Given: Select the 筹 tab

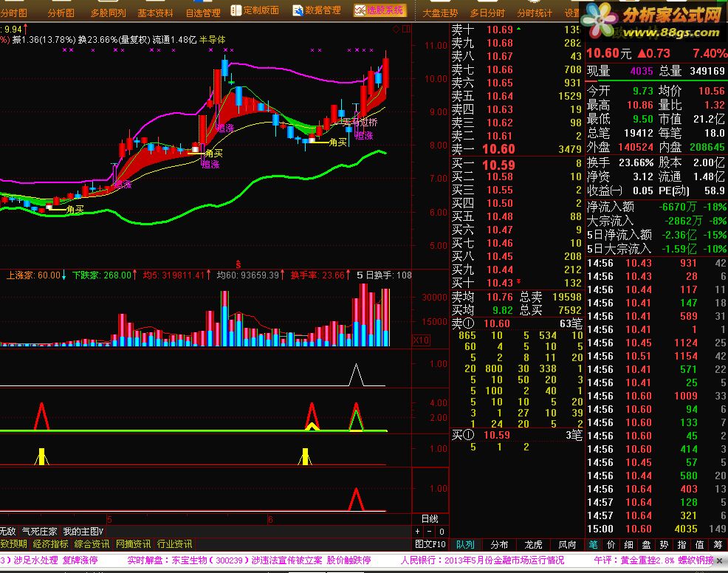Looking at the screenshot, I should click(x=718, y=545).
